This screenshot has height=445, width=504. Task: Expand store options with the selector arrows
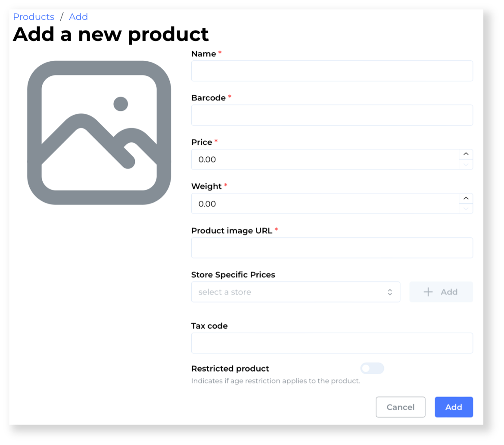click(390, 292)
